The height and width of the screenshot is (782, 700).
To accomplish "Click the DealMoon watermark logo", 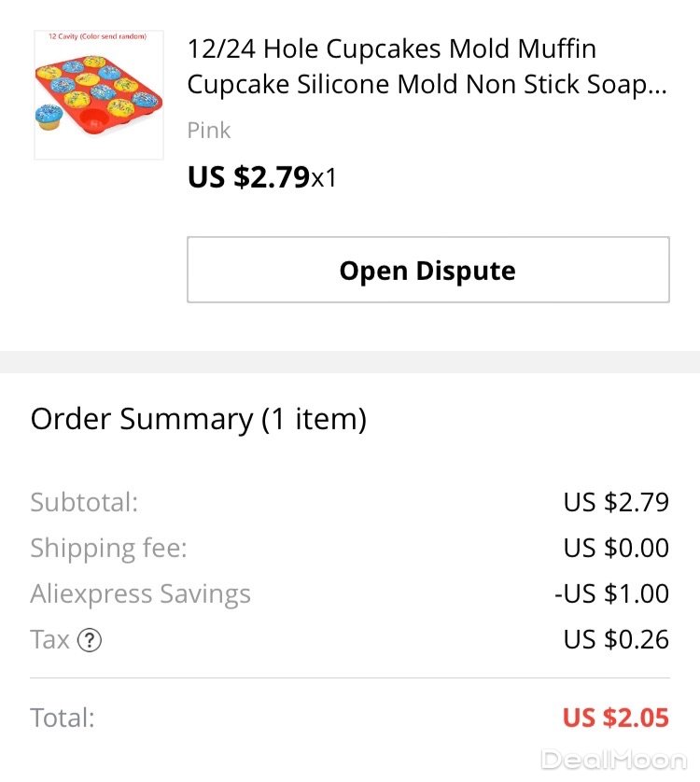I will 614,760.
